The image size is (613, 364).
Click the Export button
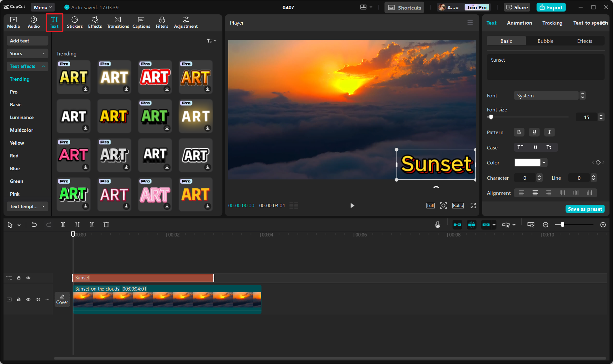[551, 7]
